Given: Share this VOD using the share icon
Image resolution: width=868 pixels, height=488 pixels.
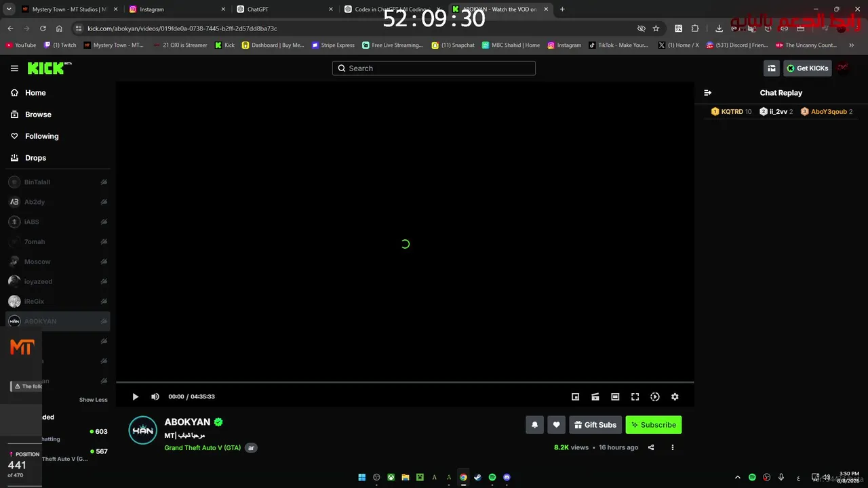Looking at the screenshot, I should pyautogui.click(x=651, y=447).
